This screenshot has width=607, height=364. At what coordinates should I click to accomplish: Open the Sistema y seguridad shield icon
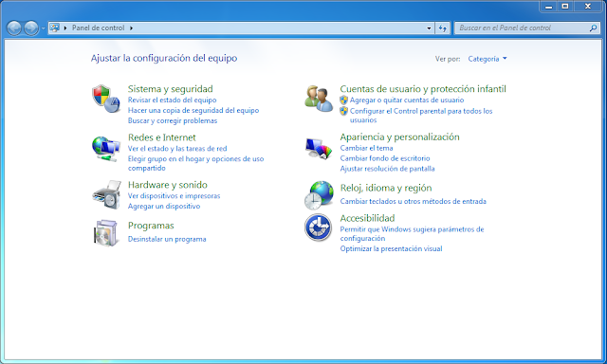click(x=106, y=99)
